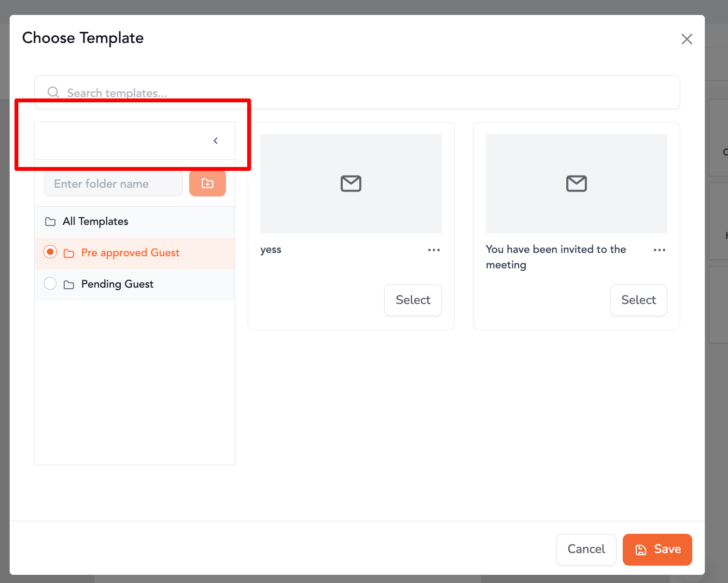Image resolution: width=728 pixels, height=583 pixels.
Task: Open three-dot options for the meeting invitation template
Action: point(659,250)
